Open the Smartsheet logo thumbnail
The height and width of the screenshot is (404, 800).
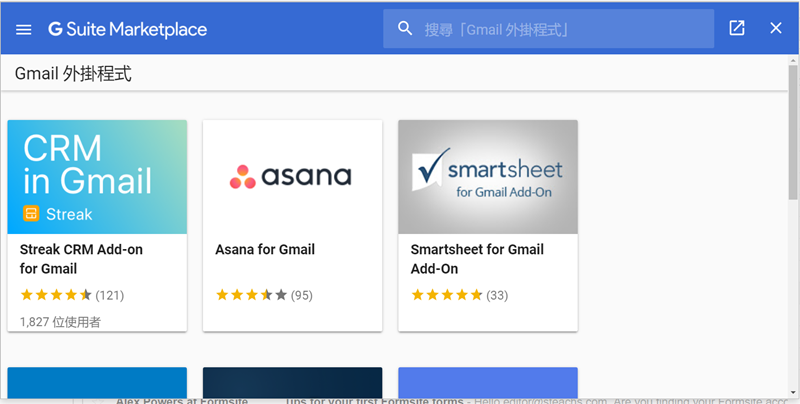(x=488, y=177)
